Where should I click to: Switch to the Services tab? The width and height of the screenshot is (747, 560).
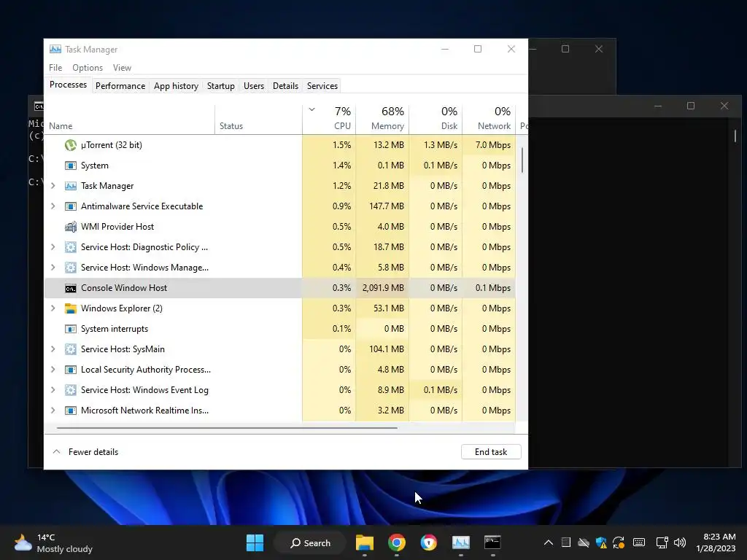click(x=322, y=86)
